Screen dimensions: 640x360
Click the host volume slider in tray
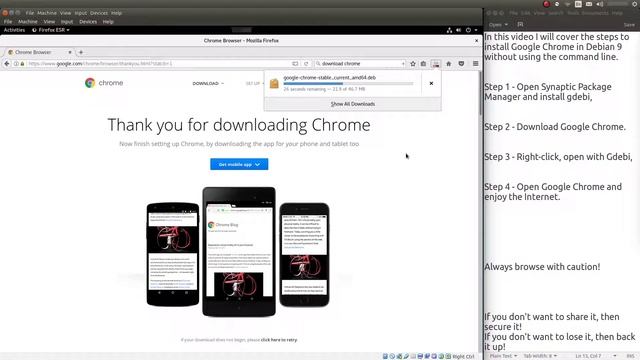[x=618, y=4]
